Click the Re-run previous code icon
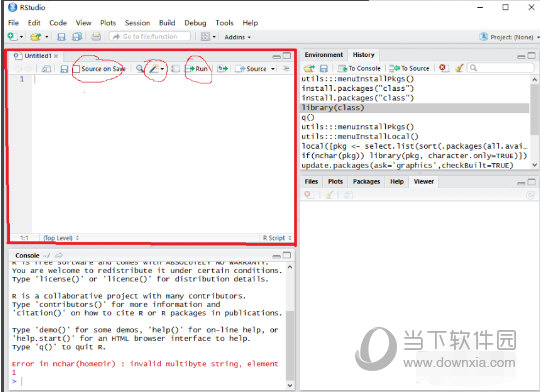 coord(222,69)
